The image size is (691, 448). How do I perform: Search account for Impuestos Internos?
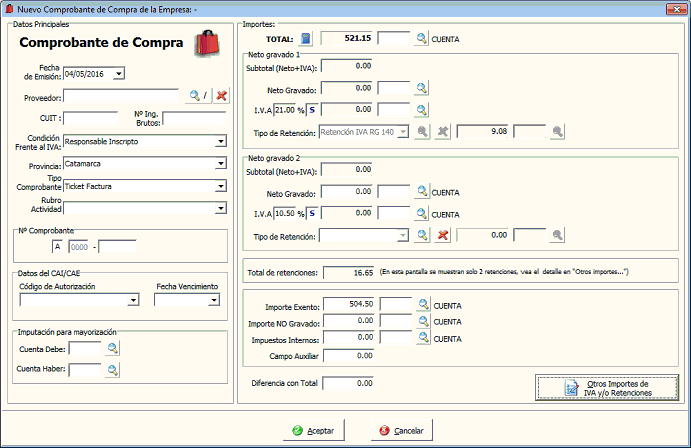422,338
